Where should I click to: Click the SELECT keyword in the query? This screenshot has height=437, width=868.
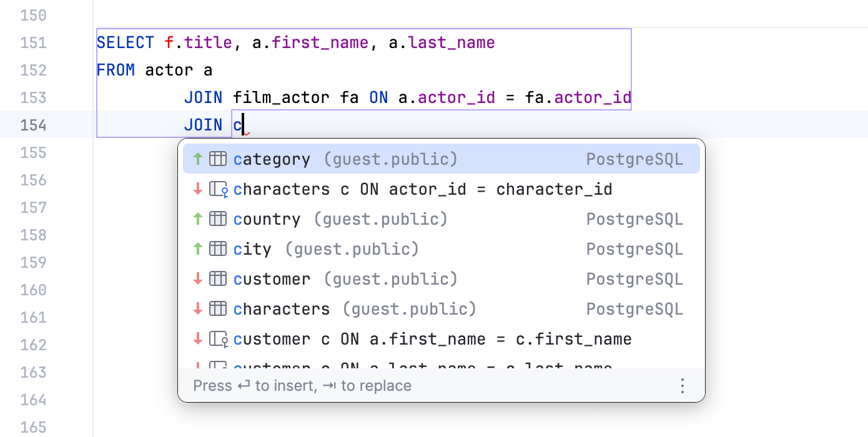125,42
